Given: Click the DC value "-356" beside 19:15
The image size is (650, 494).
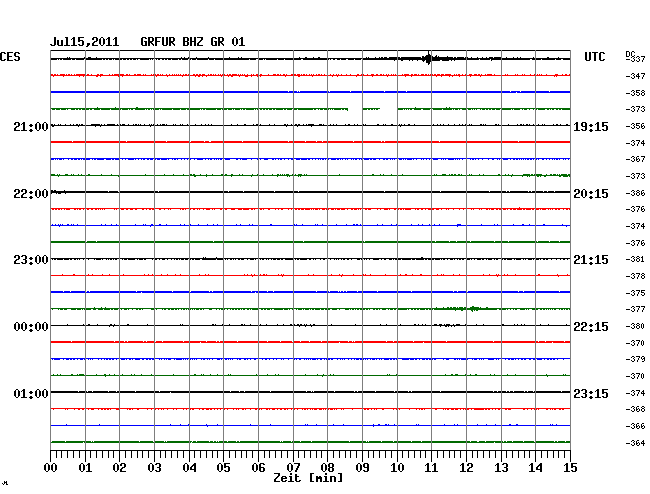Looking at the screenshot, I should pyautogui.click(x=635, y=126).
